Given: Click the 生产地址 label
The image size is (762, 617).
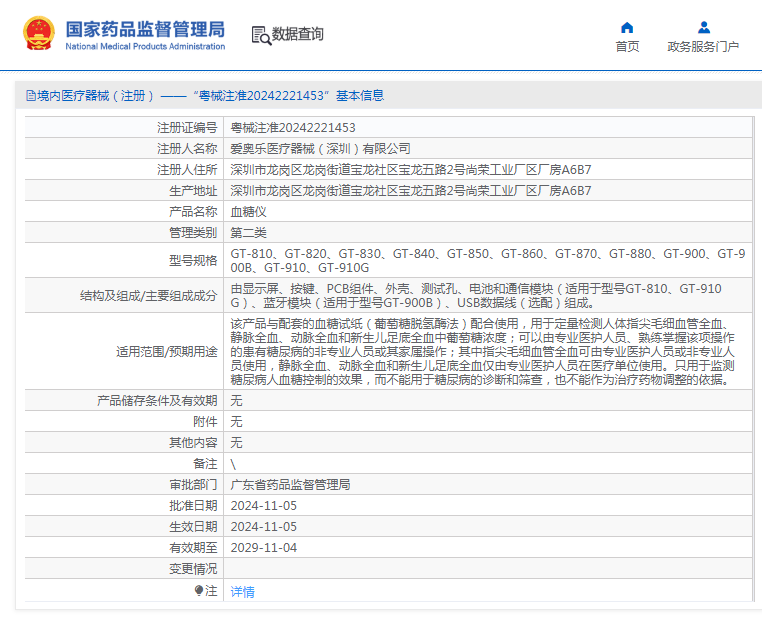Looking at the screenshot, I should [x=193, y=190].
